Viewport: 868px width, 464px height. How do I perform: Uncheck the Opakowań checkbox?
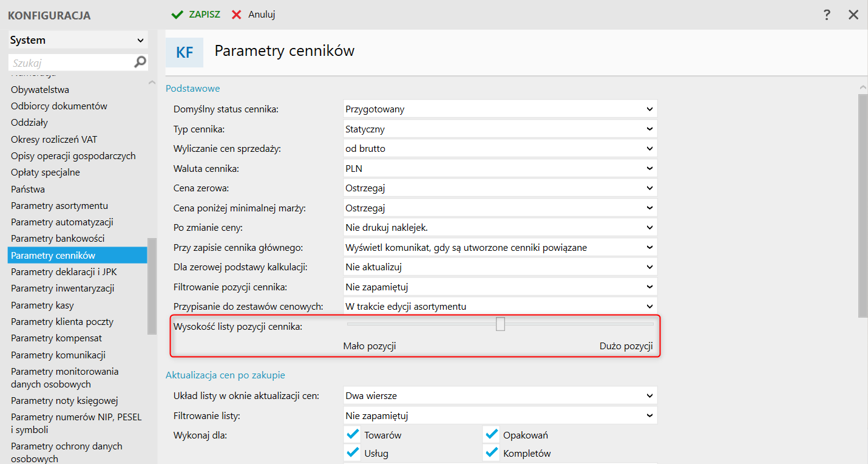coord(491,435)
